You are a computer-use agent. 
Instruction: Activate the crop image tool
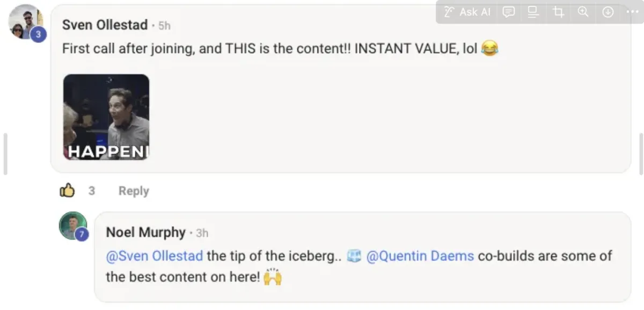pos(558,12)
